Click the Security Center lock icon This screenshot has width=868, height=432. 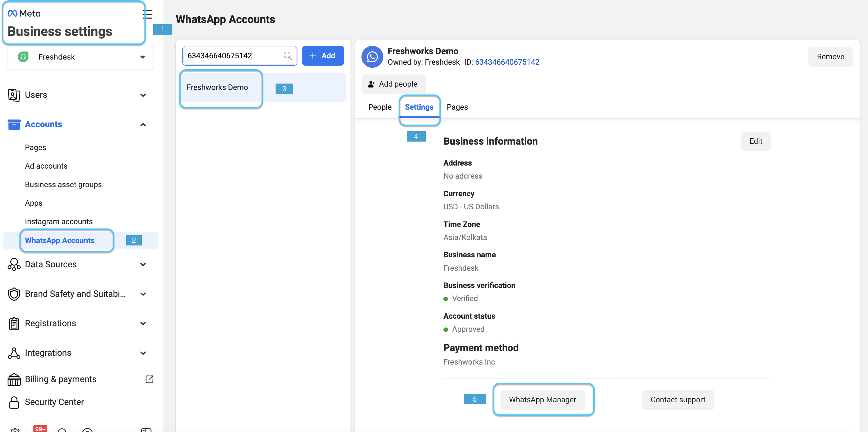point(14,402)
